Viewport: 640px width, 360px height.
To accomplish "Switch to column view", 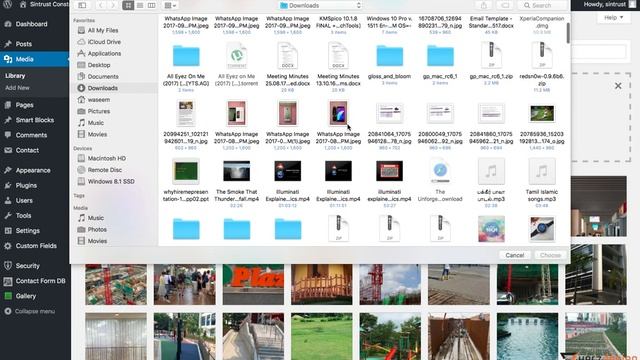I will [151, 5].
